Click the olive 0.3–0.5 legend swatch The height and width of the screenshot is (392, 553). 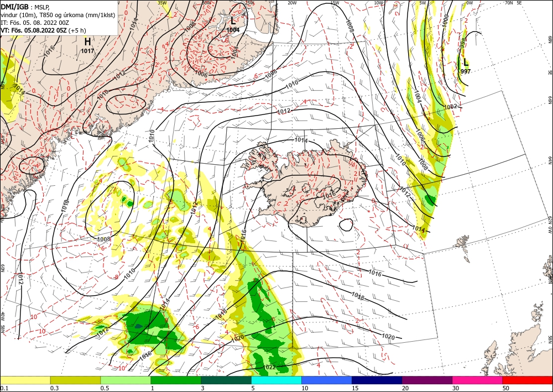[75, 380]
